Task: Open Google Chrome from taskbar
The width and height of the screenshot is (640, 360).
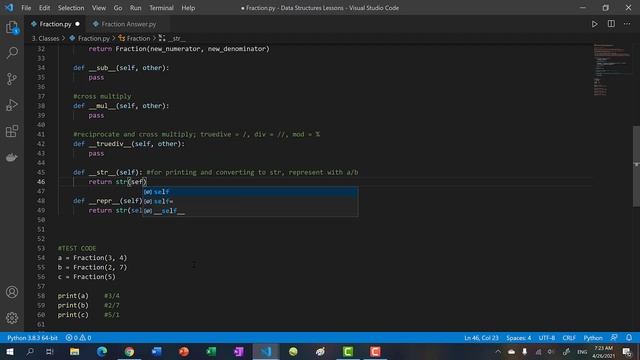Action: [x=129, y=351]
